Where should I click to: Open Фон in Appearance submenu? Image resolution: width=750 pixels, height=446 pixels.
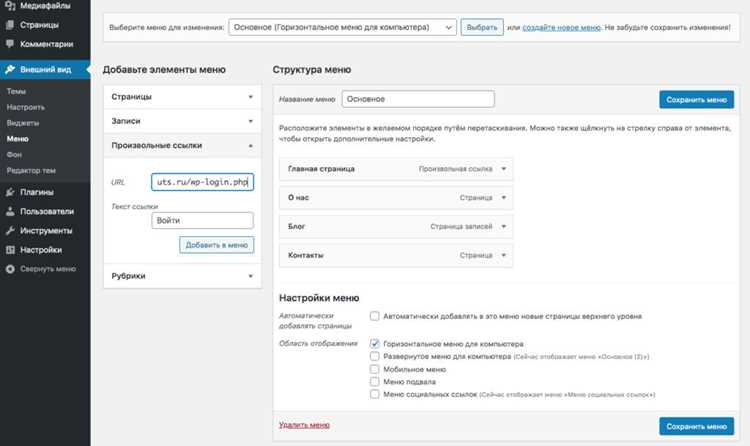[x=14, y=155]
